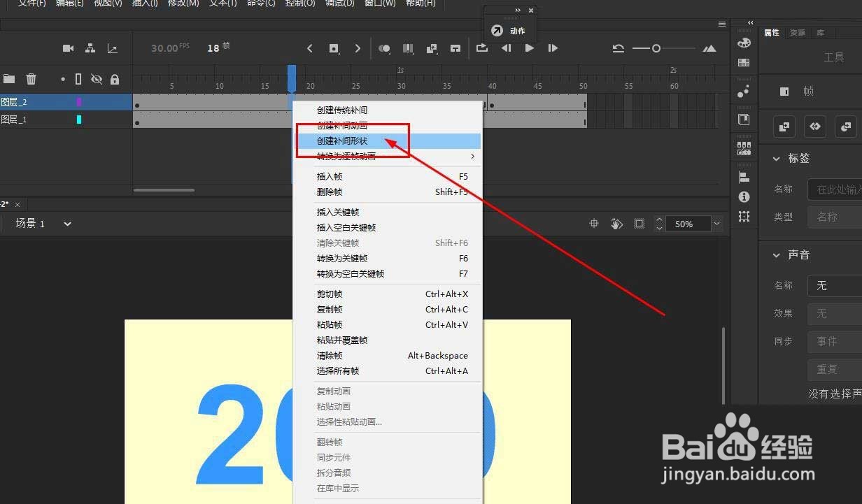
Task: Click the edit multiple frames icon
Action: coord(408,48)
